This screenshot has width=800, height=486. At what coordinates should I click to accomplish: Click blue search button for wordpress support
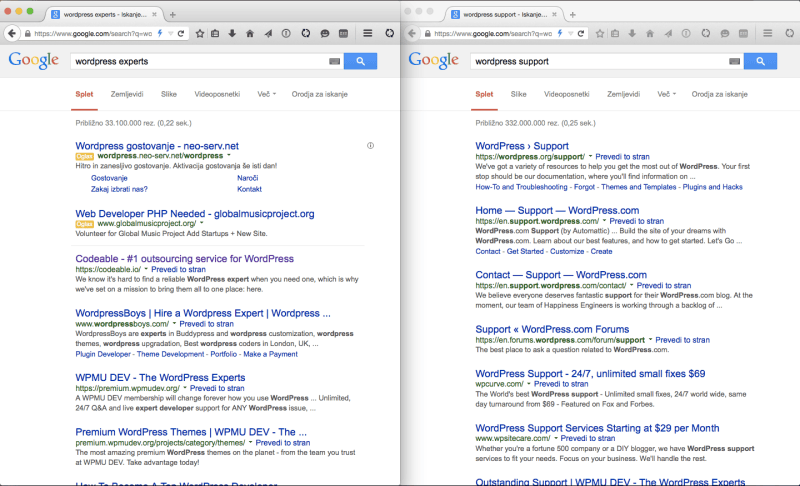760,61
